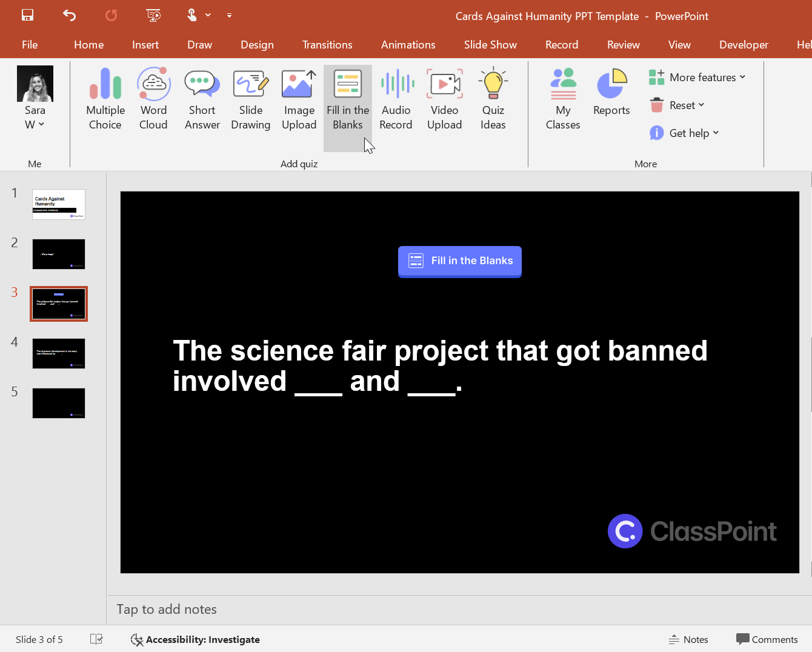Switch to the Home tab
The width and height of the screenshot is (812, 652).
pos(89,45)
